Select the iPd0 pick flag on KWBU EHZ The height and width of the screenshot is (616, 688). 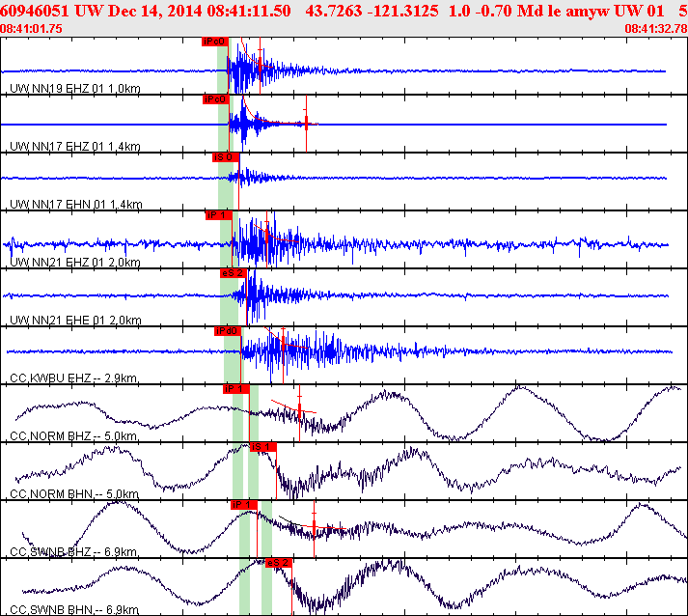pos(228,331)
